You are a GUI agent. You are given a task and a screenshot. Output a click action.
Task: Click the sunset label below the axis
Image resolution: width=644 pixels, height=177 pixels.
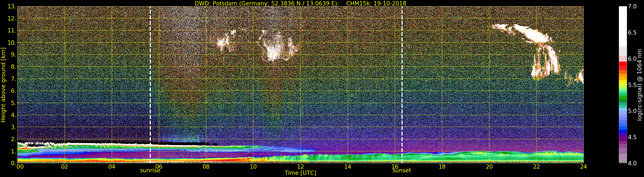tap(402, 171)
